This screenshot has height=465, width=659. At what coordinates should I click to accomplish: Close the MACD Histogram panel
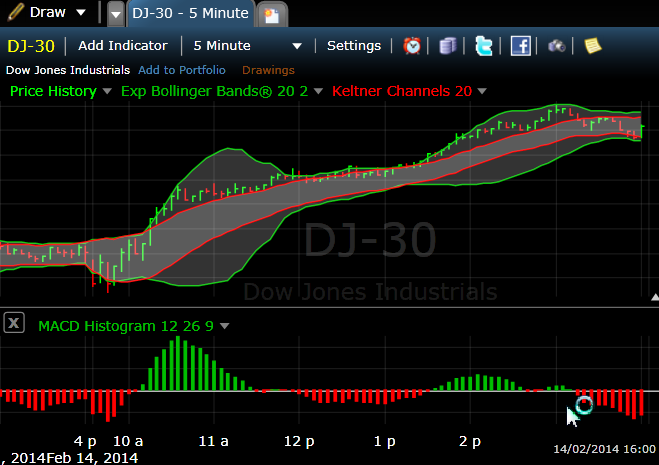(x=14, y=323)
